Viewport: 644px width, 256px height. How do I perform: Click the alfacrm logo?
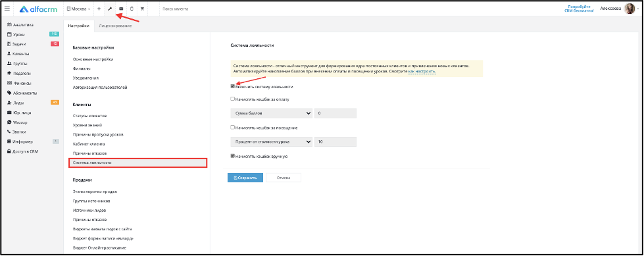(39, 9)
